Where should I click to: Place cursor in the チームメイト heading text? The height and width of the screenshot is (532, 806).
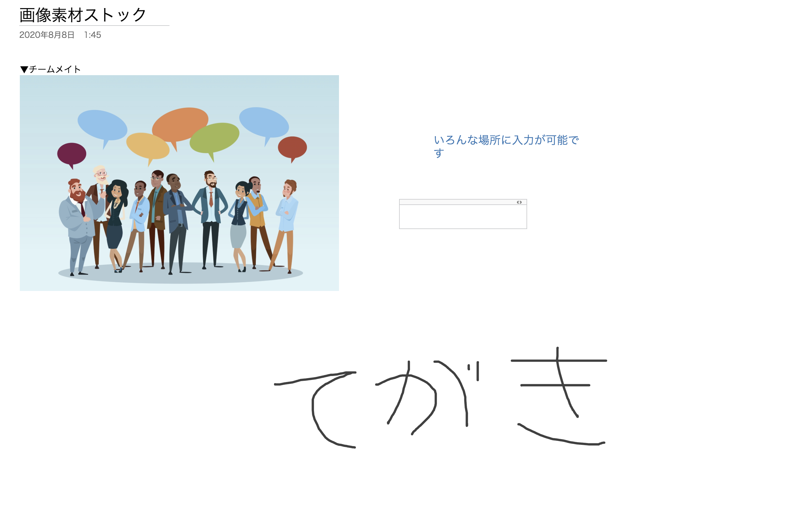(x=55, y=69)
